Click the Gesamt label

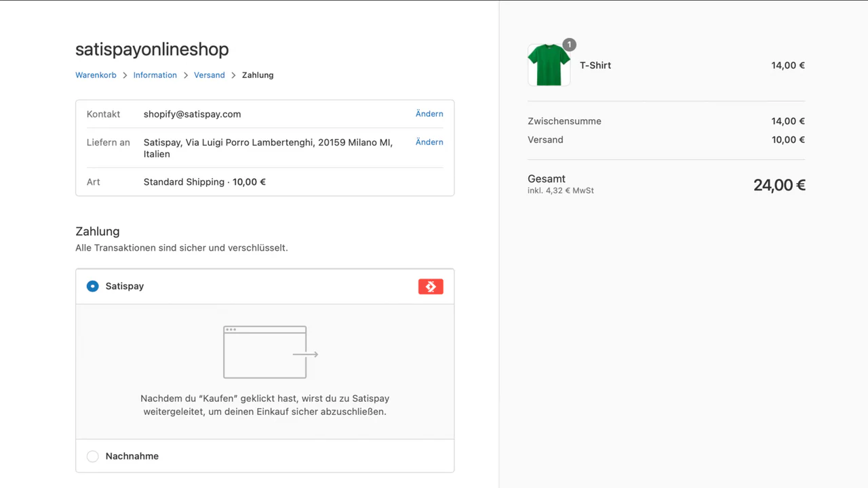click(547, 179)
